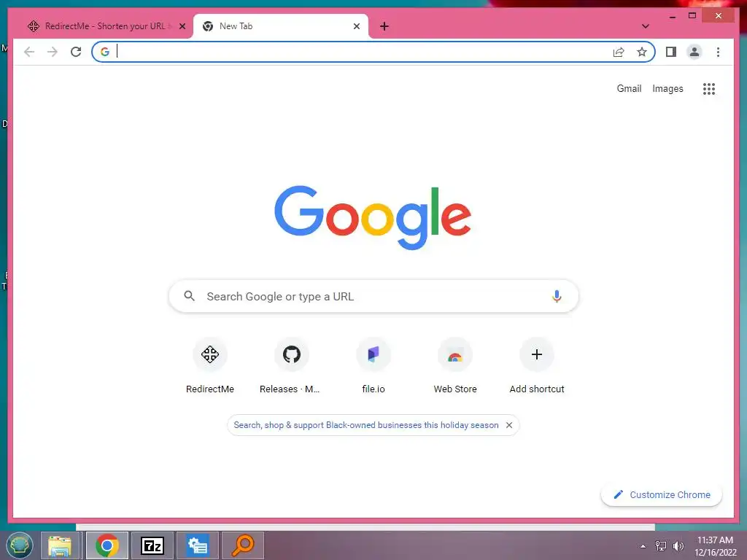
Task: Open the volume speaker tray icon
Action: [x=678, y=546]
